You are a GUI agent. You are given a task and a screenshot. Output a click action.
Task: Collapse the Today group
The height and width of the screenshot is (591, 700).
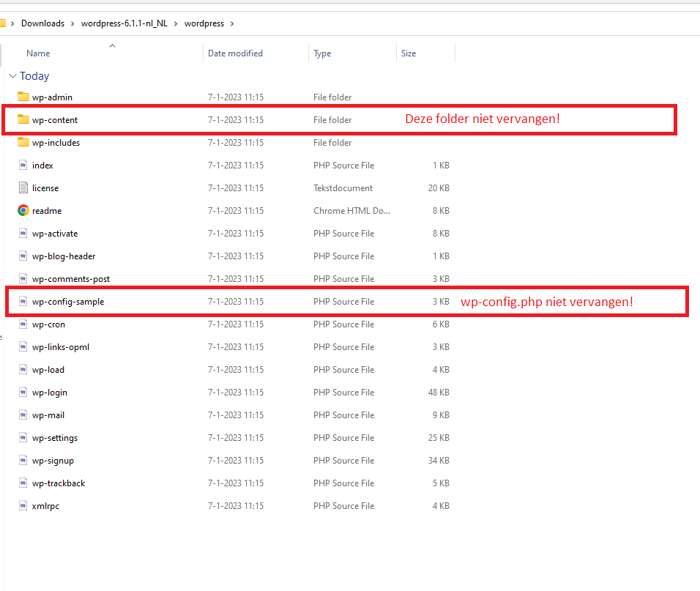coord(12,76)
